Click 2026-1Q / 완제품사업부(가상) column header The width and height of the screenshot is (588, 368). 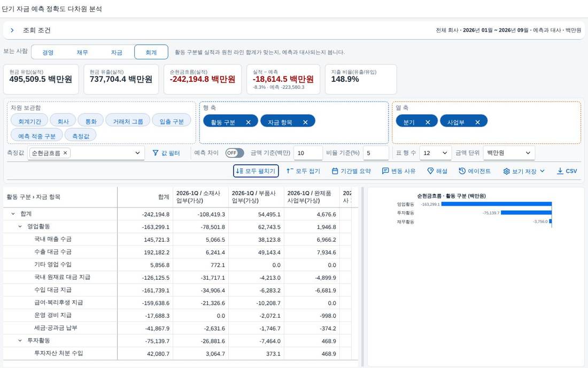pyautogui.click(x=312, y=197)
